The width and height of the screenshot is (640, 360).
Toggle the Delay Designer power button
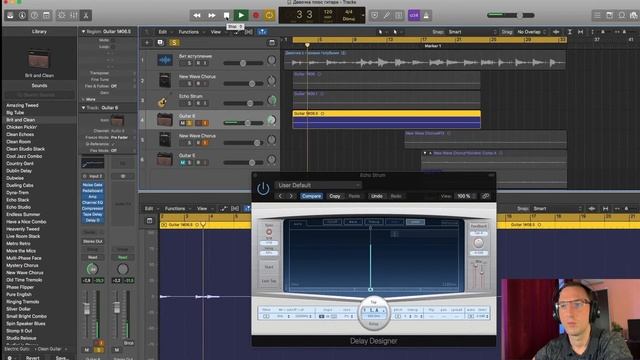tap(263, 189)
